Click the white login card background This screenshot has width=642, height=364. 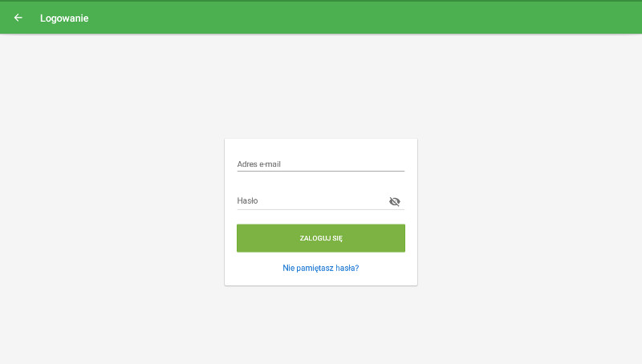click(x=321, y=148)
